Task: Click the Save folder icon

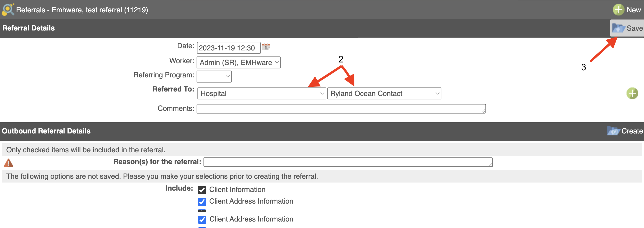Action: pyautogui.click(x=619, y=28)
